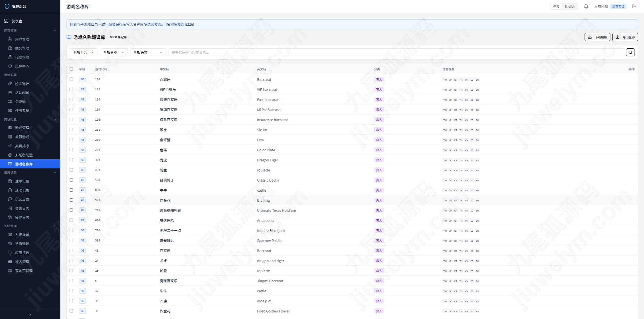Focus the 搜索代码/中文/英文名 search field
The height and width of the screenshot is (319, 644).
(397, 52)
